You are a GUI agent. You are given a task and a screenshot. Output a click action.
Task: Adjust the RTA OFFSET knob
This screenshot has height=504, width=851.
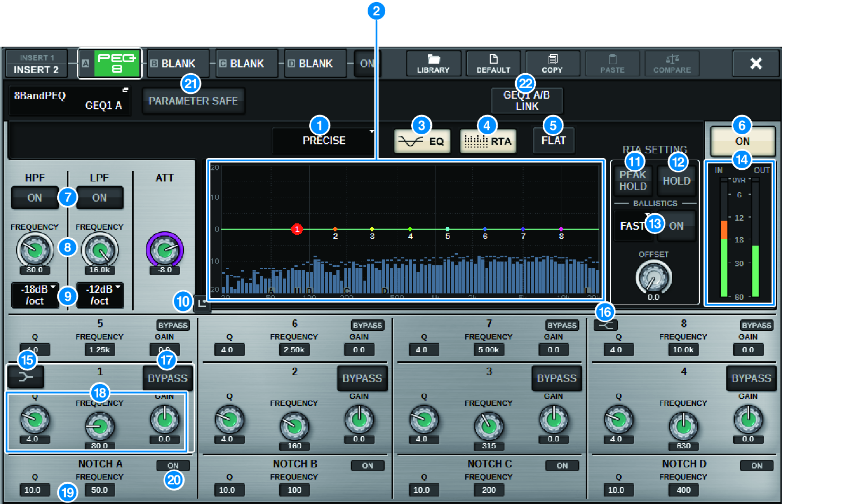click(x=654, y=277)
